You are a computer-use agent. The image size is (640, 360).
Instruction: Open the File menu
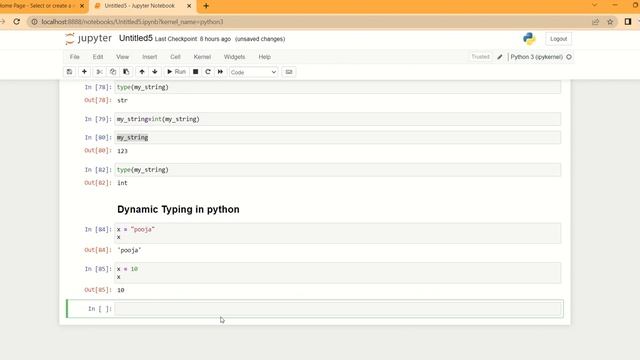coord(74,57)
